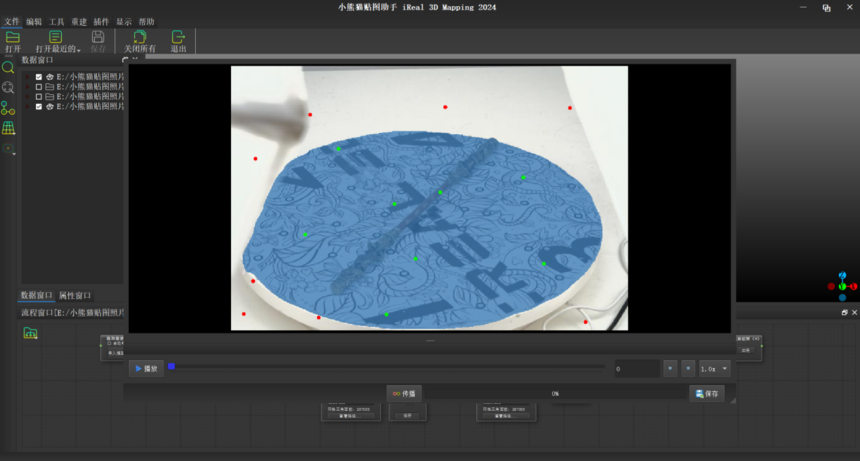Expand the third tree row's red arrow
This screenshot has height=461, width=860.
click(x=28, y=96)
